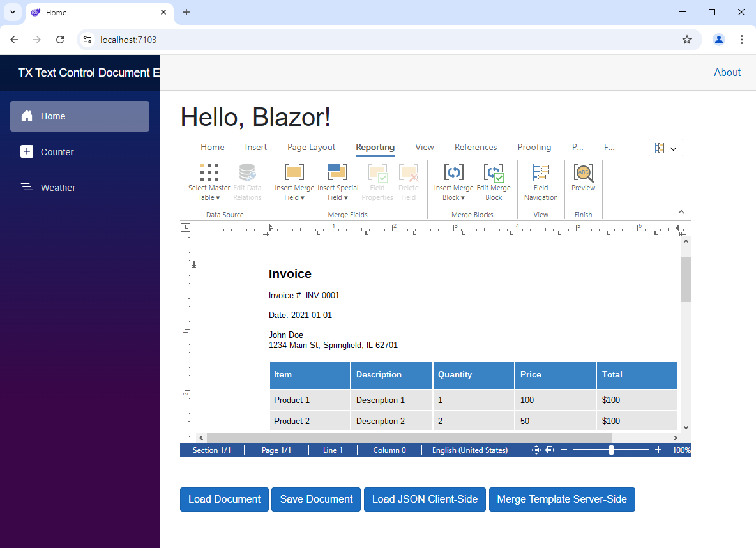
Task: Go back in browser history
Action: tap(14, 40)
